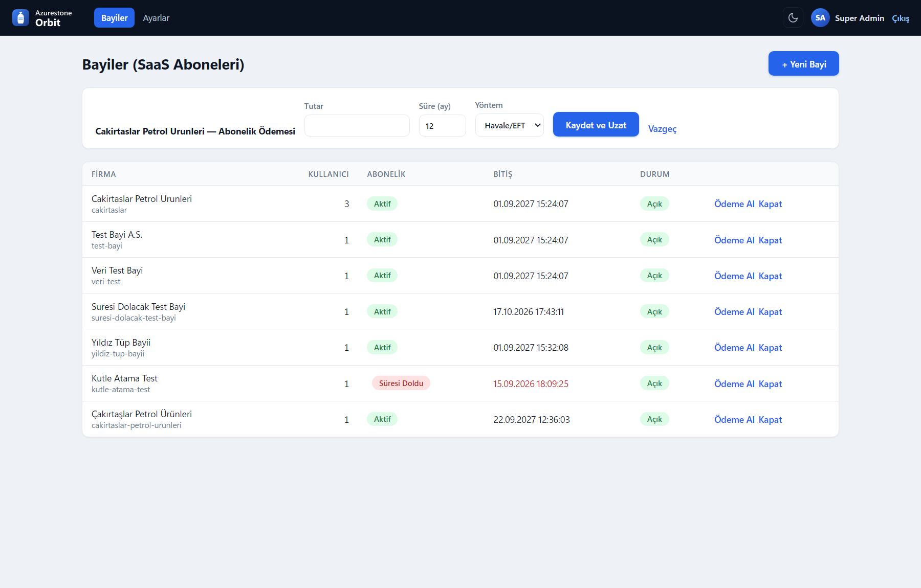Click Ödeme Al for Suresi Dolacak Test Bayi

click(734, 312)
